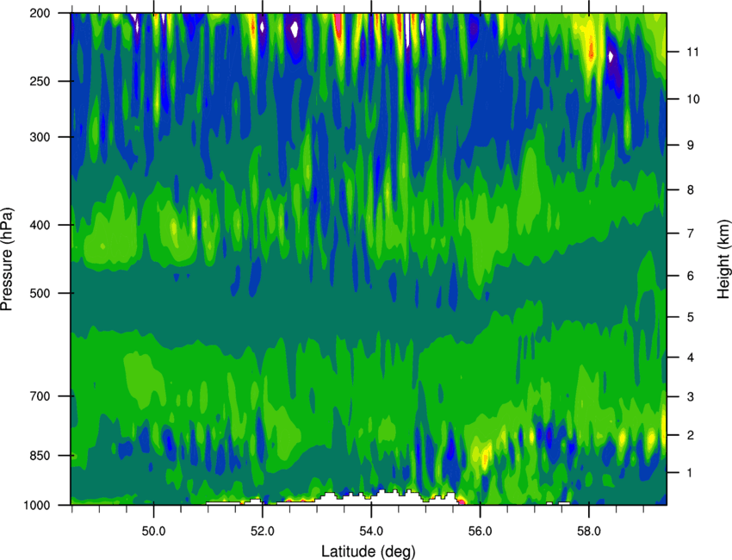Select the 200 hPa pressure tick label
The image size is (732, 560).
pyautogui.click(x=40, y=13)
